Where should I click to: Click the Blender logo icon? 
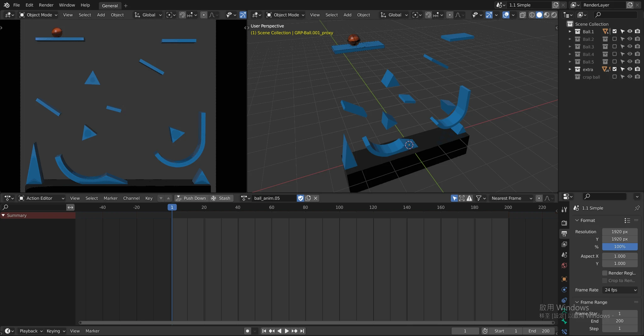6,5
